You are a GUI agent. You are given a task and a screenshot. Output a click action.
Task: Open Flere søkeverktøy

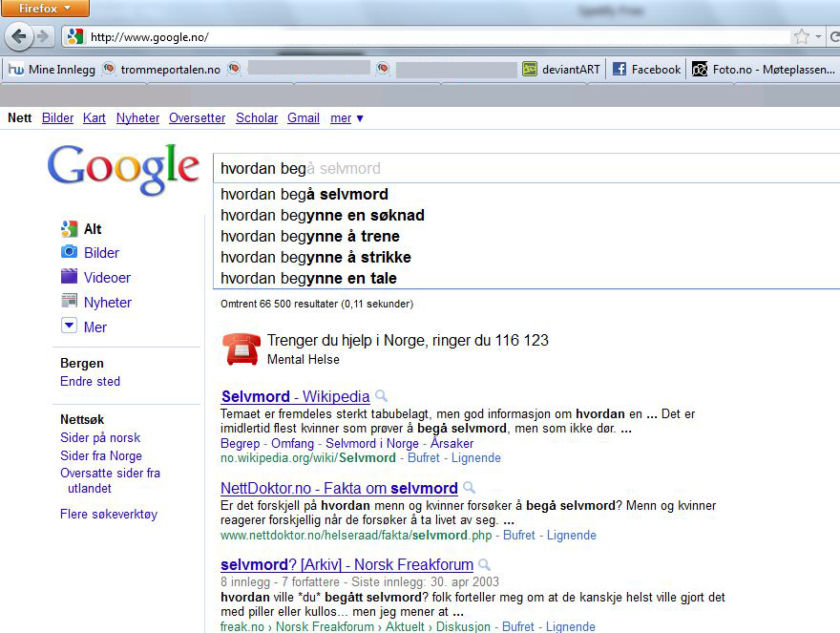tap(109, 514)
